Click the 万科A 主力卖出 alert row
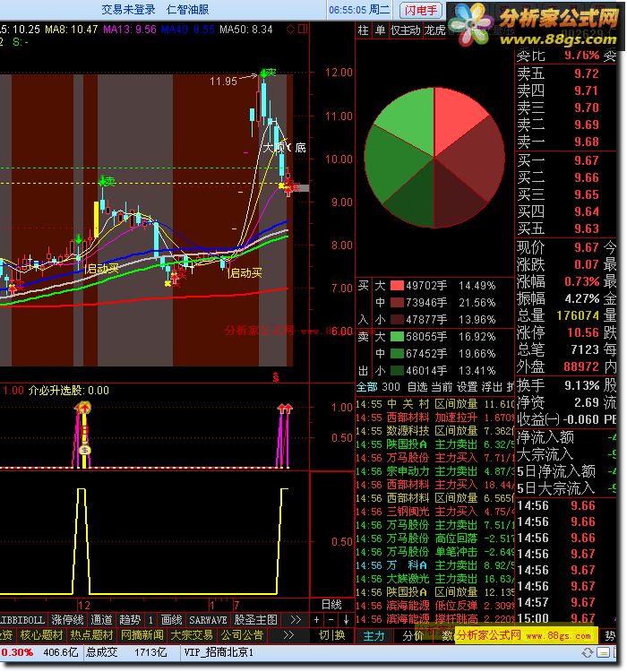627x672 pixels. 434,565
